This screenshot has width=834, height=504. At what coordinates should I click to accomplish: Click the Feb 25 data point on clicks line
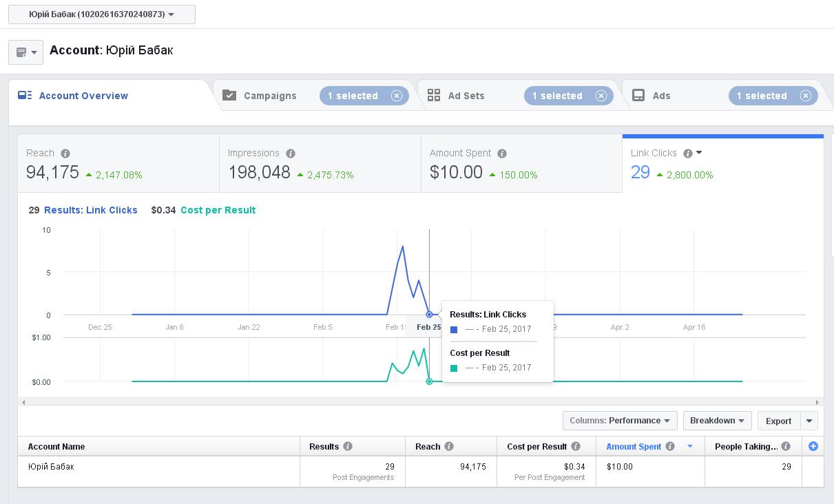point(429,315)
